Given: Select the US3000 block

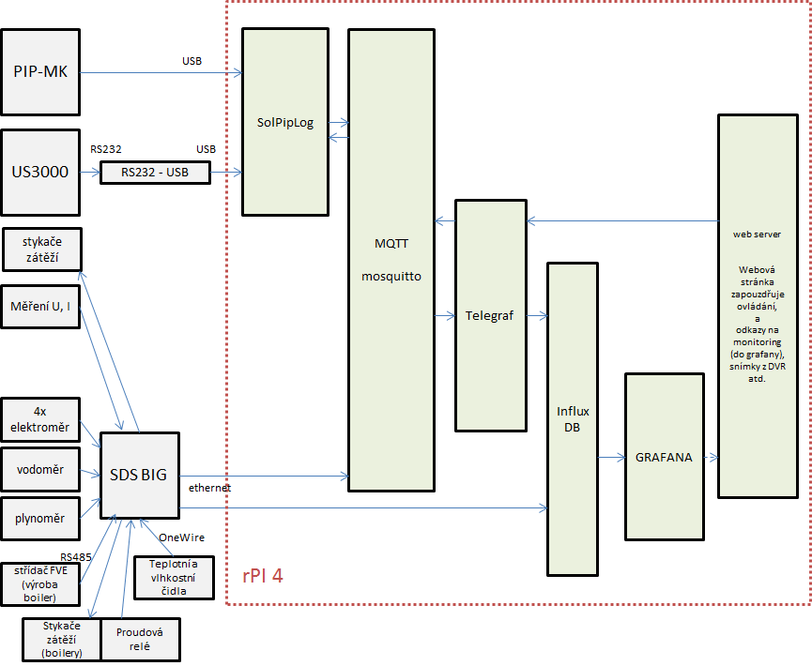Looking at the screenshot, I should click(40, 173).
